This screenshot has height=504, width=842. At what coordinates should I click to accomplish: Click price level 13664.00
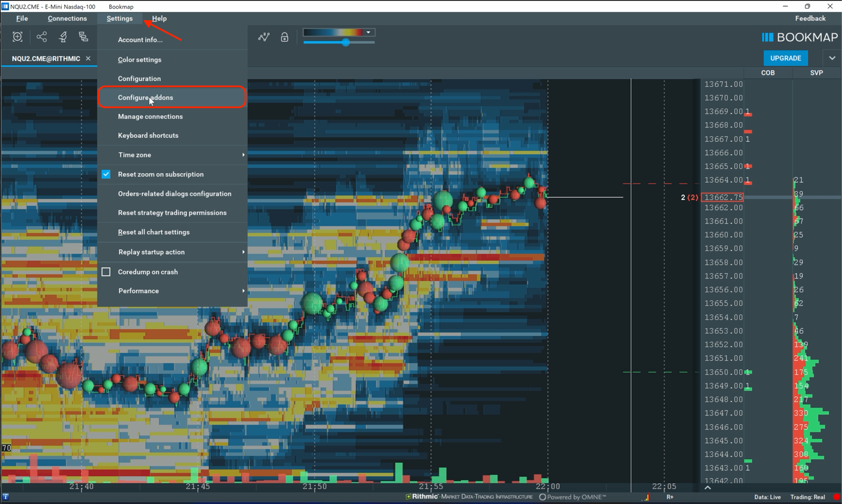[723, 180]
